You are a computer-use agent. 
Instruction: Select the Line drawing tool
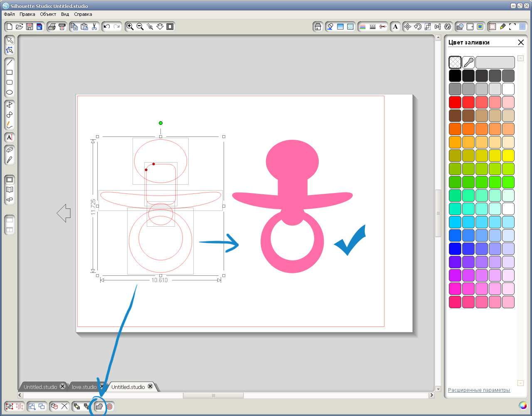(x=10, y=63)
